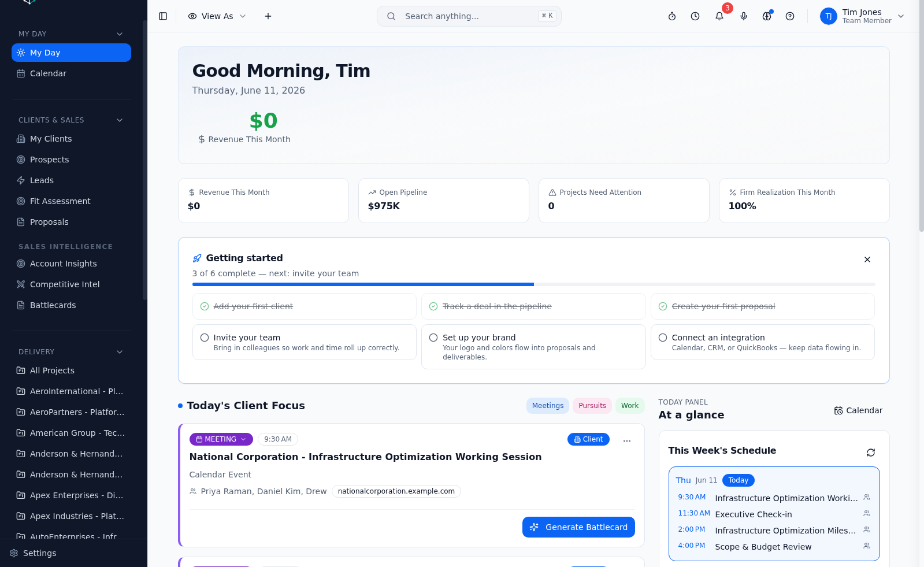Start the stopwatch timer icon
924x567 pixels.
point(672,16)
